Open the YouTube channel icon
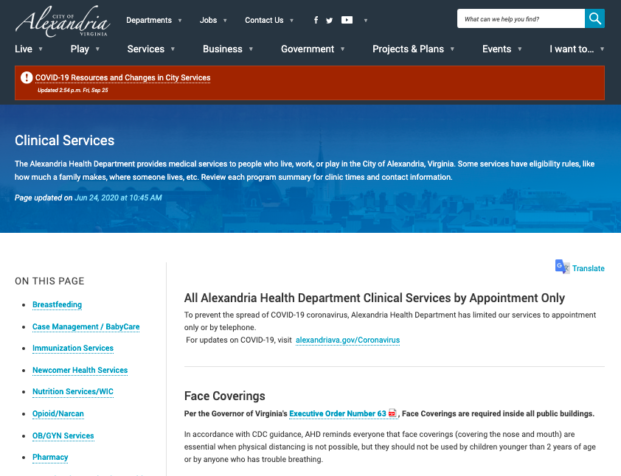 point(347,20)
